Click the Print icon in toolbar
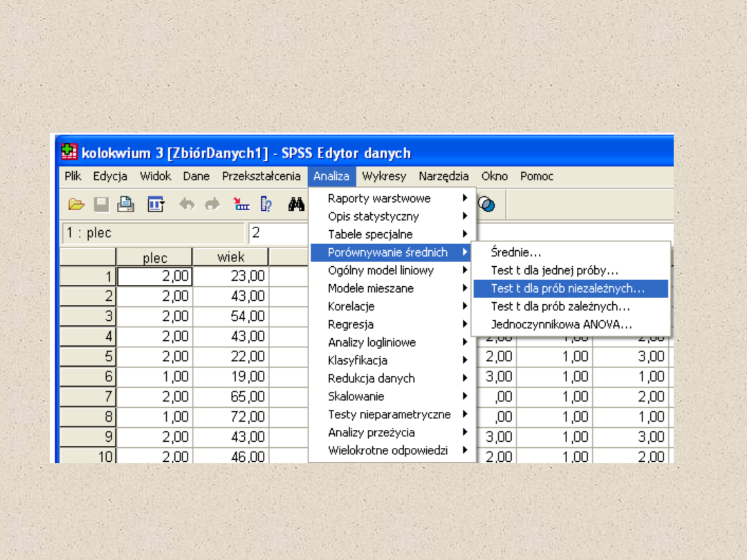 coord(126,205)
